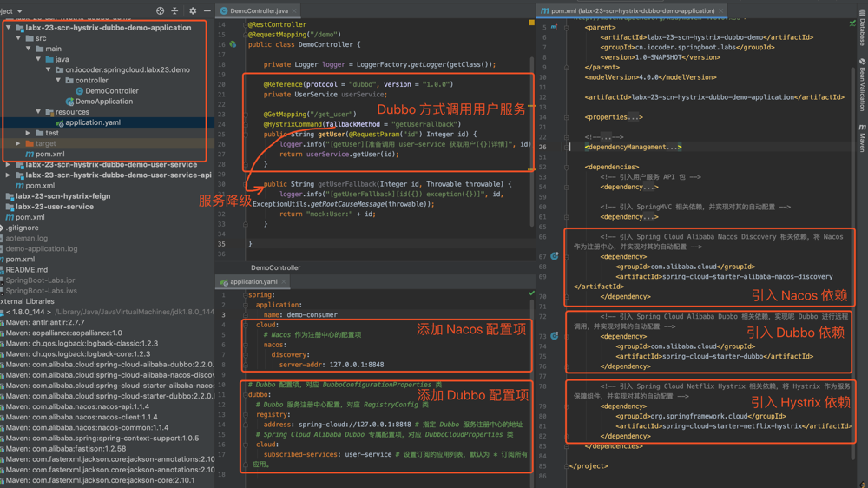Click the application.yaml Spring config icon
Viewport: 868px width, 488px height.
[x=59, y=122]
